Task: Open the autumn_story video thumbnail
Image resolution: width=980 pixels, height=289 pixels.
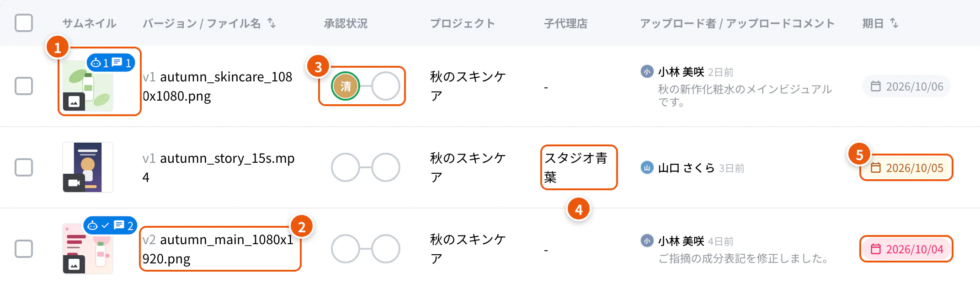Action: (x=88, y=167)
